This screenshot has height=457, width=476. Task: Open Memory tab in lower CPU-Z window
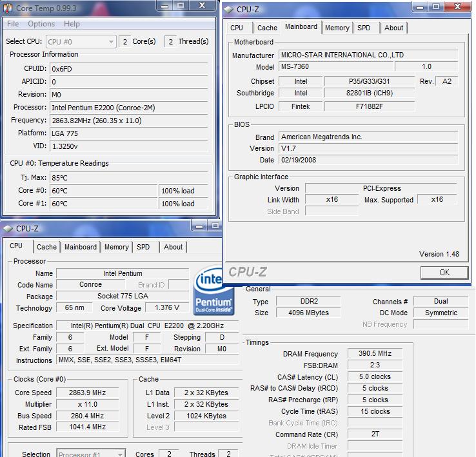pos(117,247)
